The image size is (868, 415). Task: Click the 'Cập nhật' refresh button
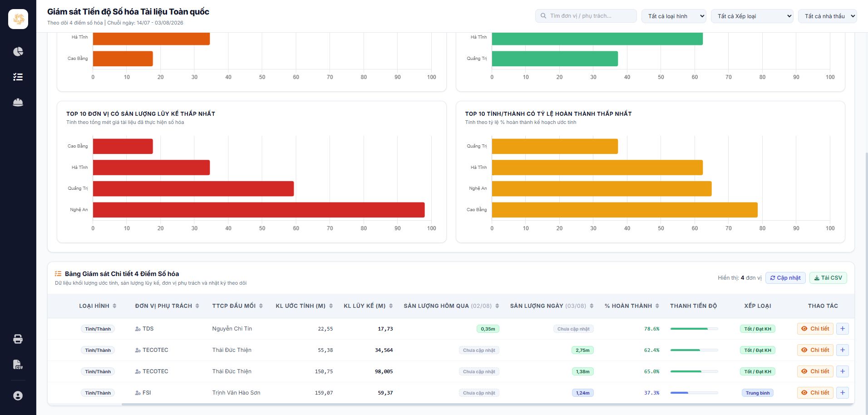point(785,278)
